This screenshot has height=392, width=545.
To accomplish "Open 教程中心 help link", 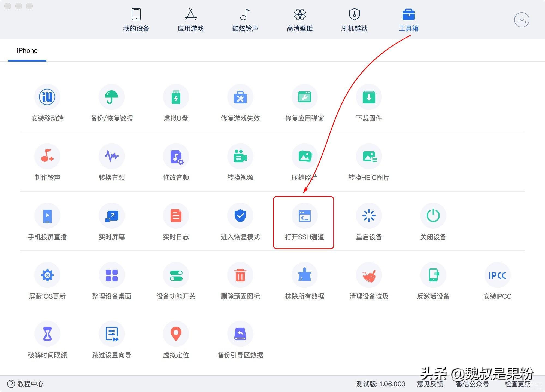I will (25, 384).
